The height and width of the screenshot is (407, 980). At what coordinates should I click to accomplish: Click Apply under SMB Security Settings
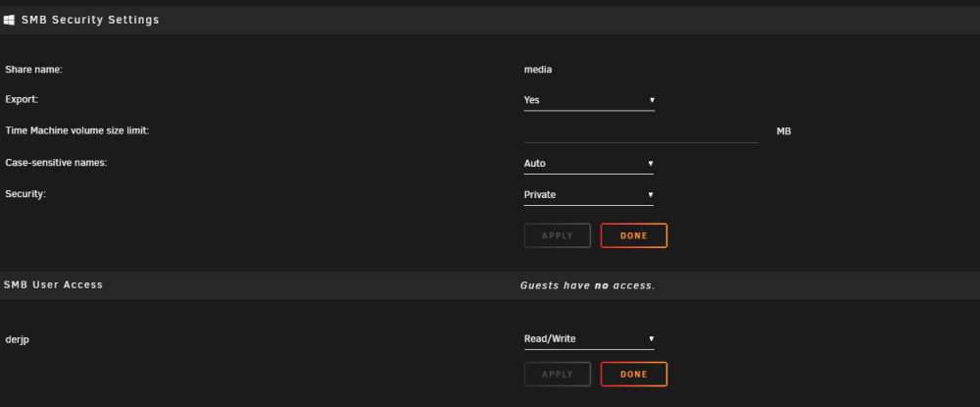(x=558, y=235)
